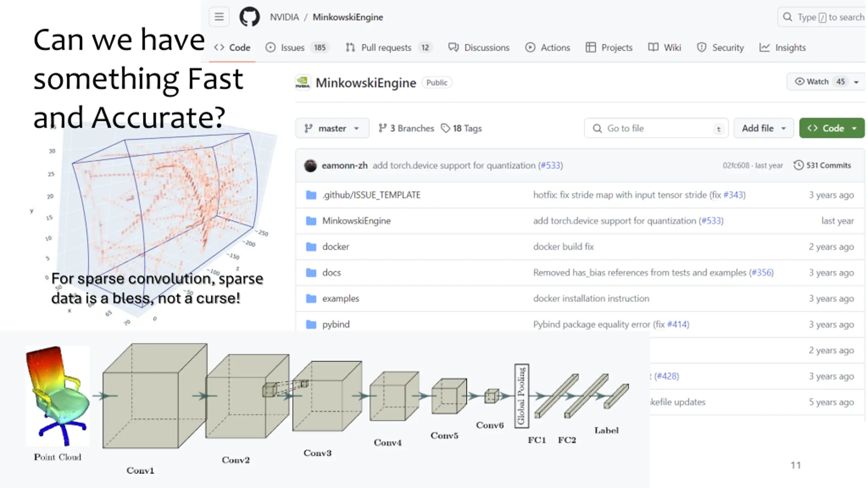Click the branch icon beside 3 Branches
868x488 pixels.
click(382, 128)
